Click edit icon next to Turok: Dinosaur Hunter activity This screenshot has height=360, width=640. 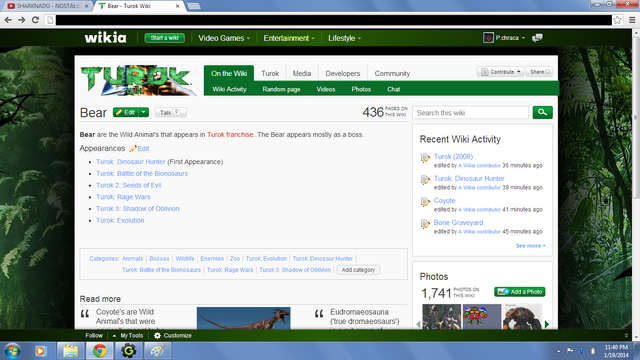click(x=425, y=180)
